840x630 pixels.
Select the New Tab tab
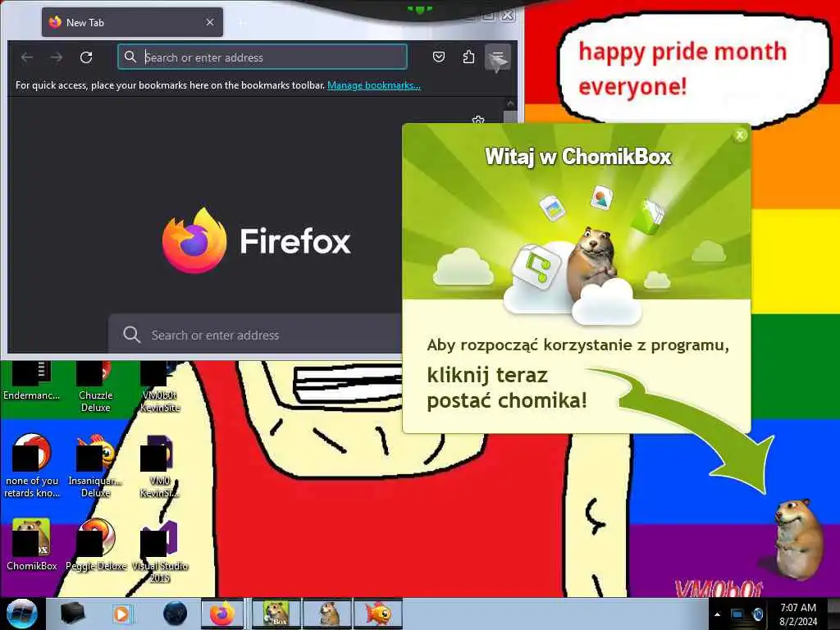(132, 22)
